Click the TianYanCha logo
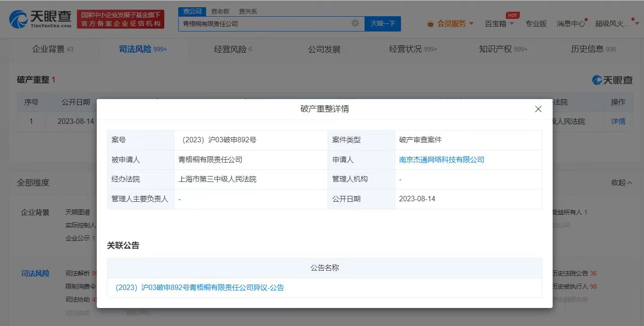 click(41, 19)
